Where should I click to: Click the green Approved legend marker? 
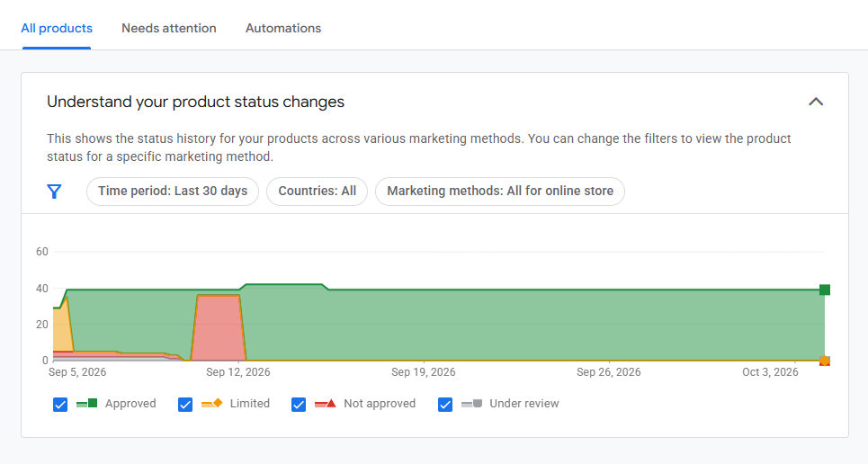point(87,404)
